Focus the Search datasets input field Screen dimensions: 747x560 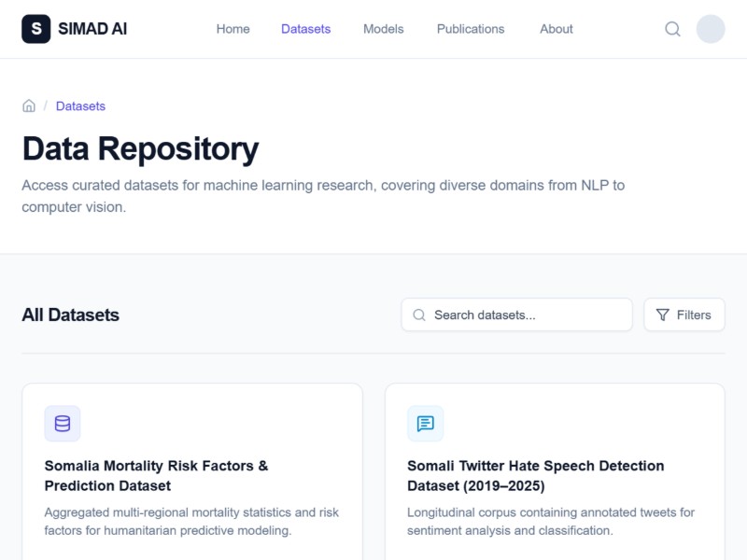517,315
